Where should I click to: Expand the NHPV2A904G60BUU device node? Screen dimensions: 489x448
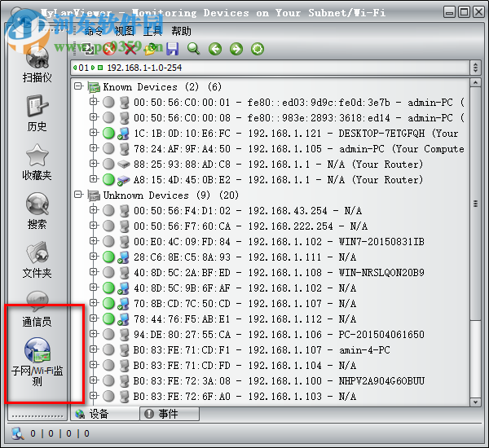click(93, 380)
